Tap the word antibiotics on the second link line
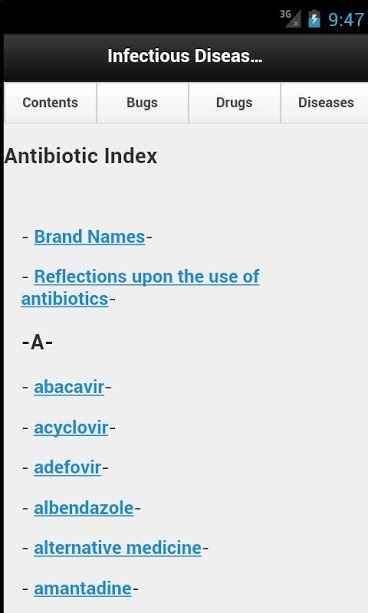Image resolution: width=368 pixels, height=613 pixels. coord(65,299)
